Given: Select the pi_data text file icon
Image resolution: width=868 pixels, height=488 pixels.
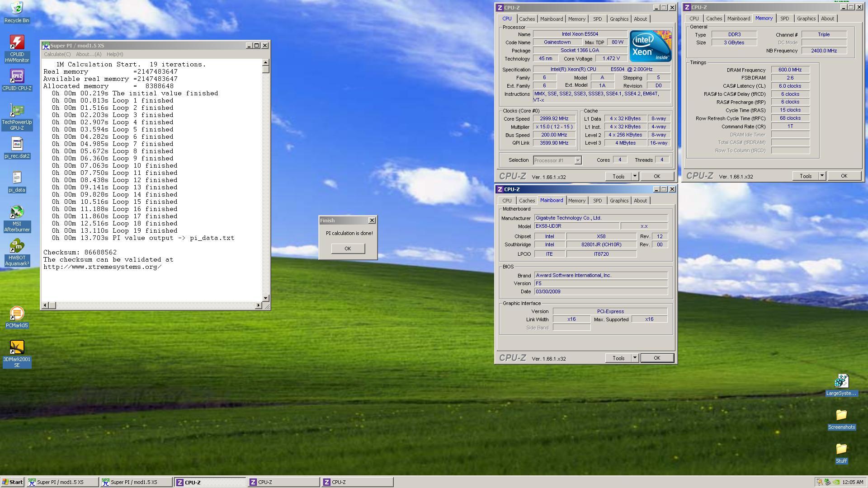Looking at the screenshot, I should click(17, 182).
